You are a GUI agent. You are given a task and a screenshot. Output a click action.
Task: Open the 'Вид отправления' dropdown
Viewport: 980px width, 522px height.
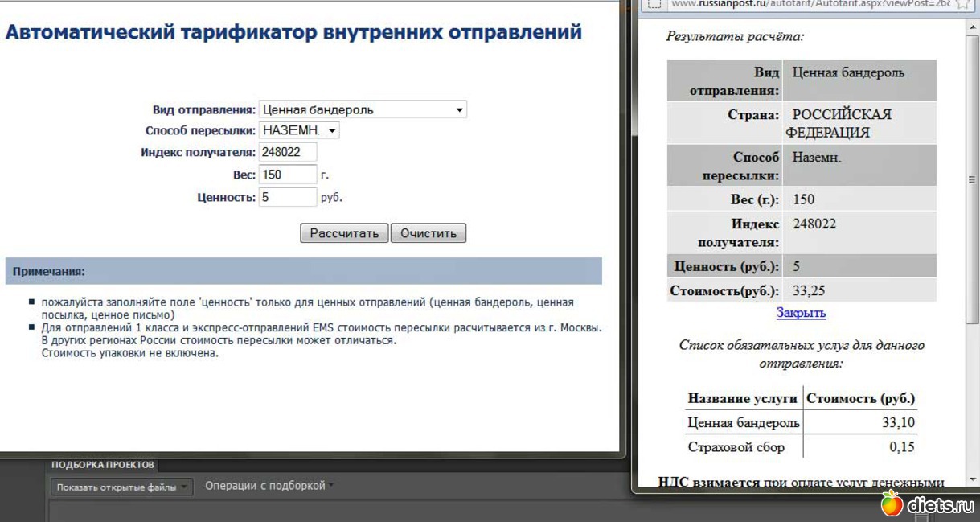pos(362,109)
